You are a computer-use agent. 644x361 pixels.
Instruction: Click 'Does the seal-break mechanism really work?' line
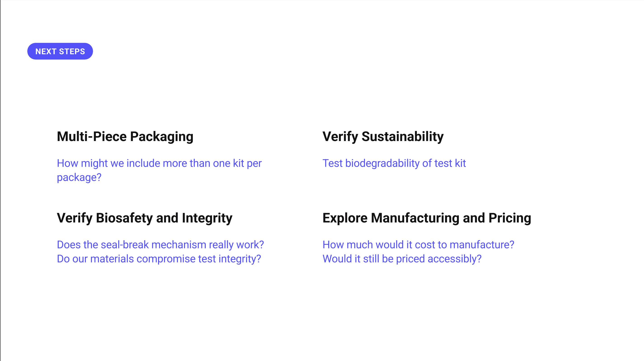point(160,245)
